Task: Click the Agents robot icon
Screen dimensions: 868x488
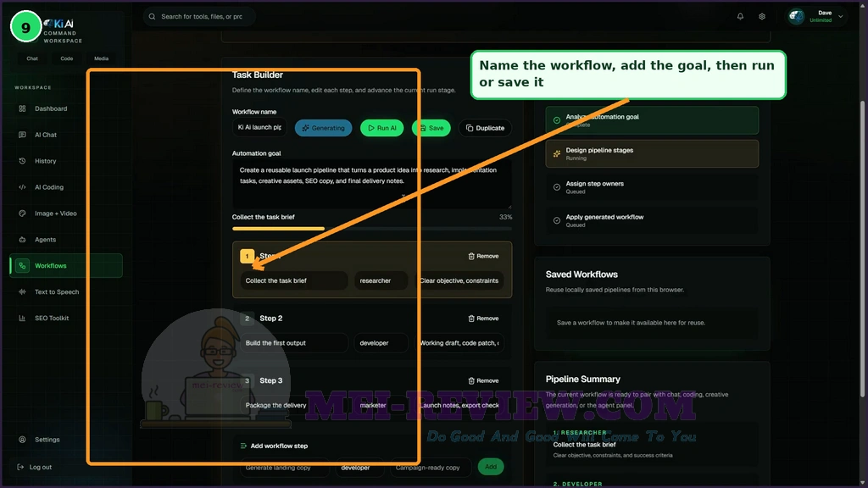Action: 22,240
